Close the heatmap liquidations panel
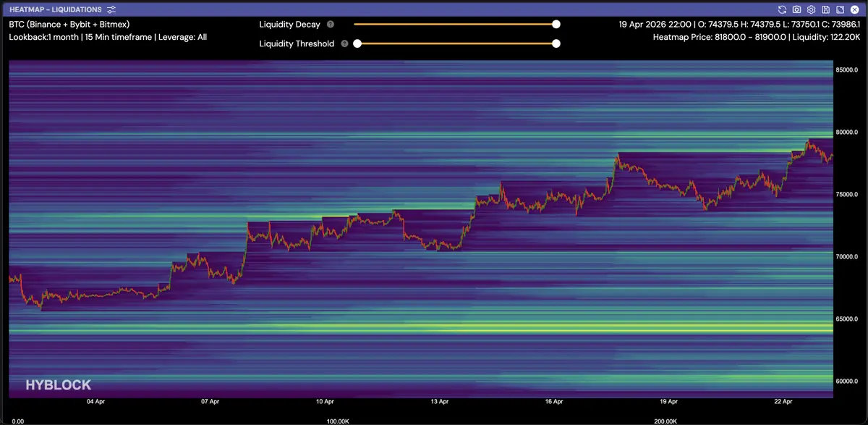 [x=854, y=9]
